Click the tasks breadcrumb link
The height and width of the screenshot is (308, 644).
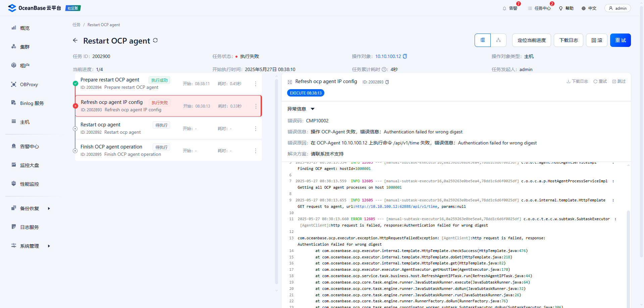76,25
